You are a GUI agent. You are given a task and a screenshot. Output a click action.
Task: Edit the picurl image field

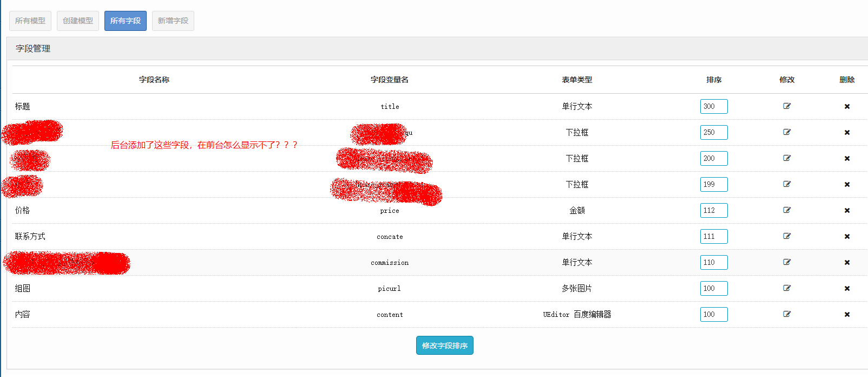click(x=787, y=288)
